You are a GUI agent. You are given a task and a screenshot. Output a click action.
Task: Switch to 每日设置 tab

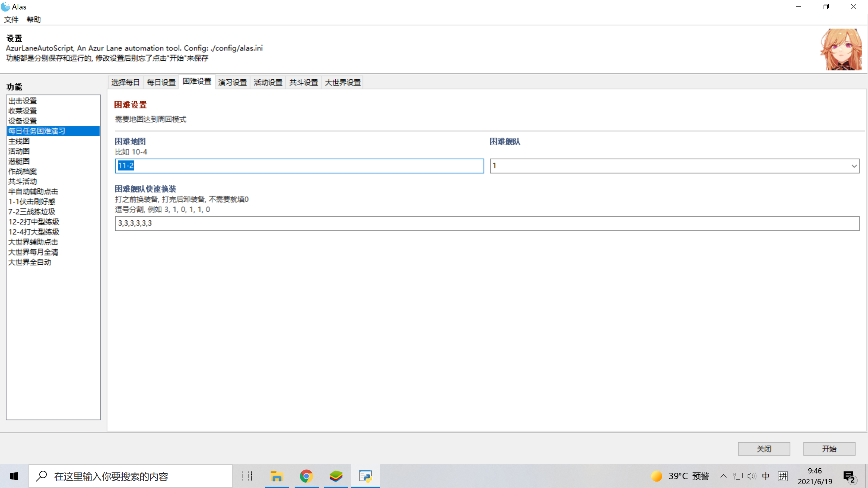(161, 82)
